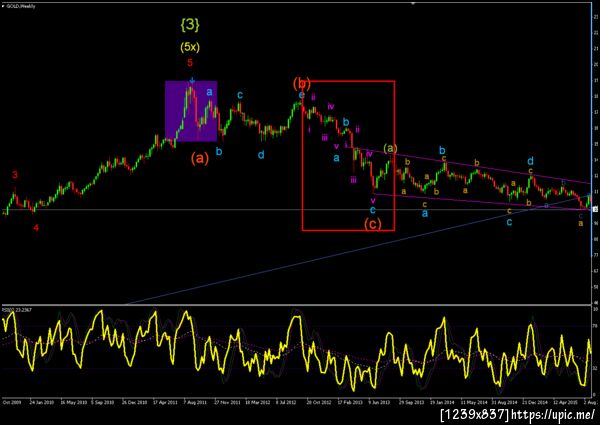
Task: Click the 31 Aug 2014 date label
Action: [x=504, y=402]
